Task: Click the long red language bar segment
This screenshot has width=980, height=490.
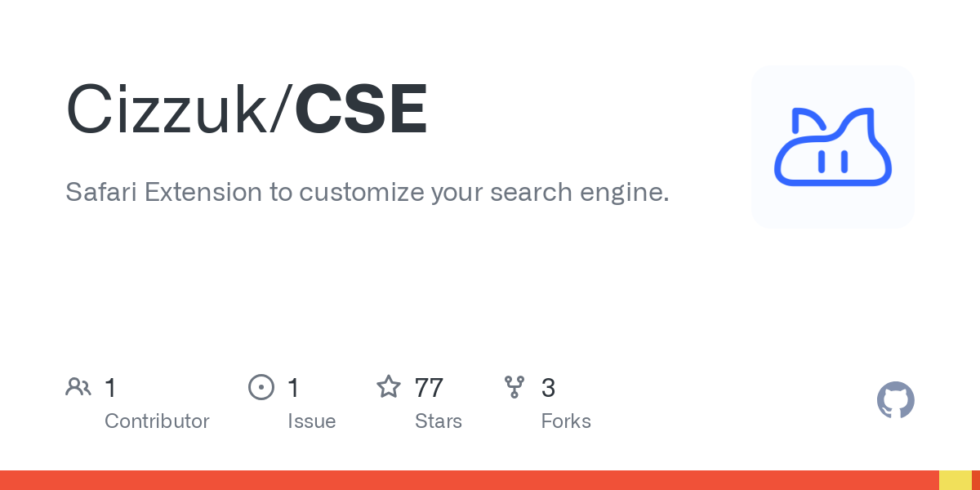Action: 470,480
